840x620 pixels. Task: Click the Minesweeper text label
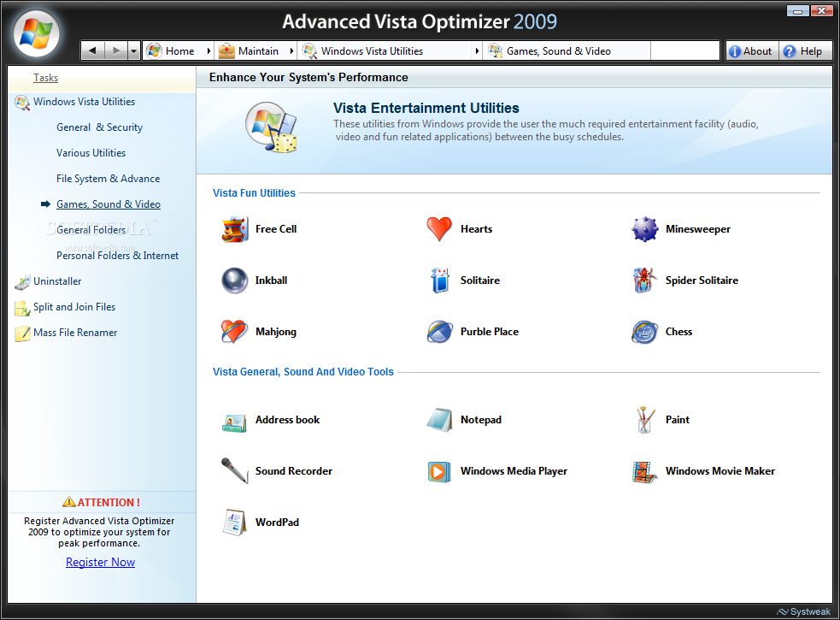click(x=698, y=229)
